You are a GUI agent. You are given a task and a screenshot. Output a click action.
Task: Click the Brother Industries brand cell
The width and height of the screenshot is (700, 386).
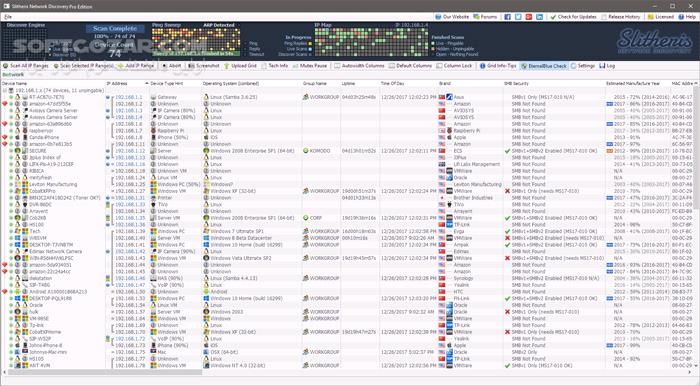(473, 198)
